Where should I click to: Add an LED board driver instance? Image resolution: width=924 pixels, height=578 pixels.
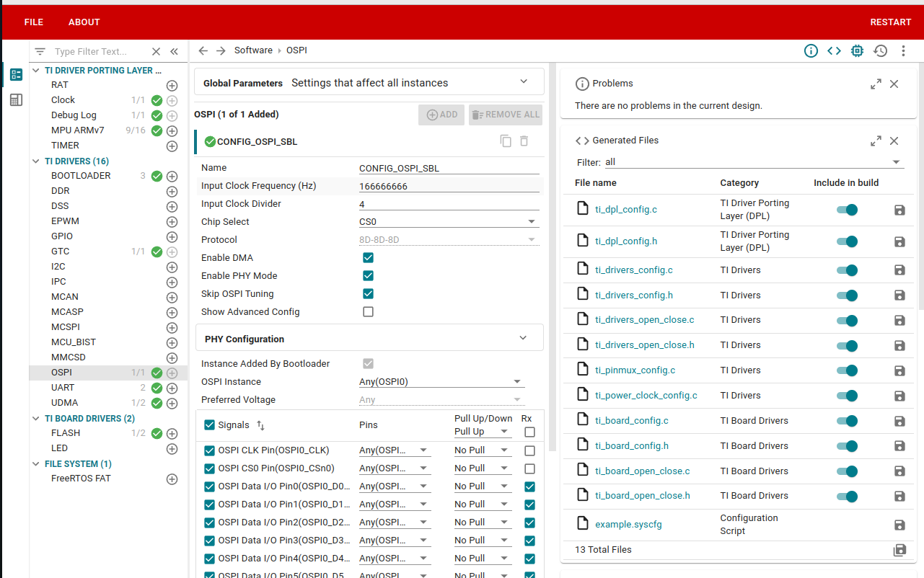172,448
